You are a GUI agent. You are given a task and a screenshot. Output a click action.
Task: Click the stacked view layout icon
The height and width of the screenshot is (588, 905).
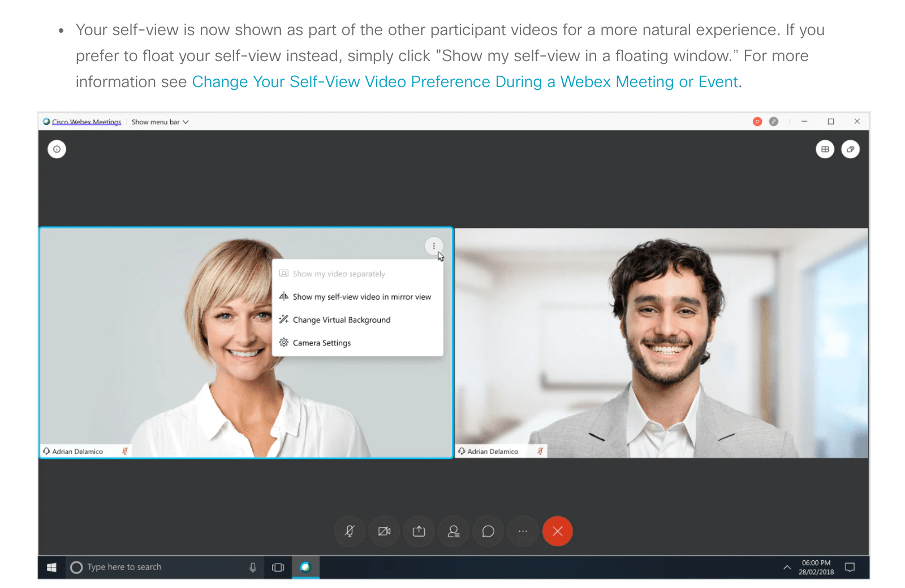pyautogui.click(x=851, y=149)
